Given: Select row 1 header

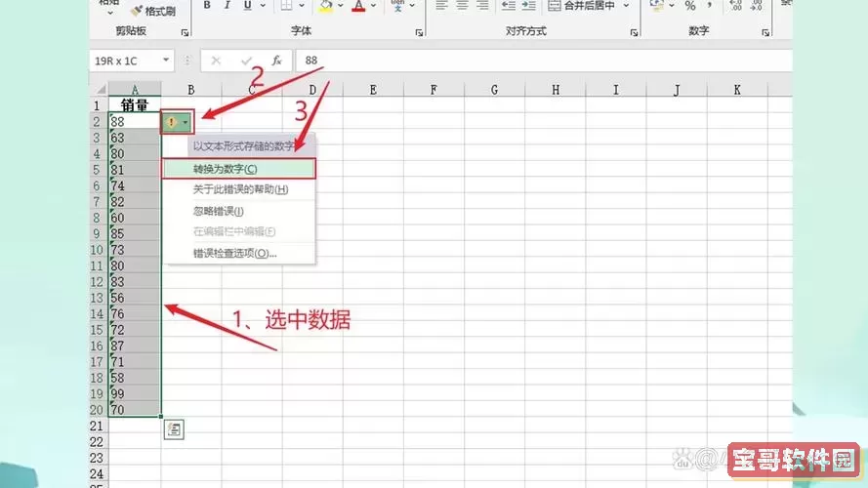Looking at the screenshot, I should [x=98, y=105].
